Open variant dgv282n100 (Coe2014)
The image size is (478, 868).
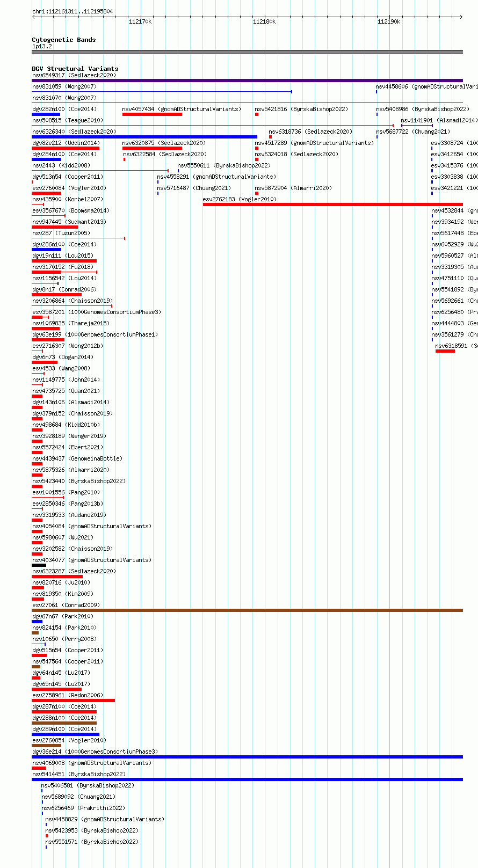tap(64, 109)
